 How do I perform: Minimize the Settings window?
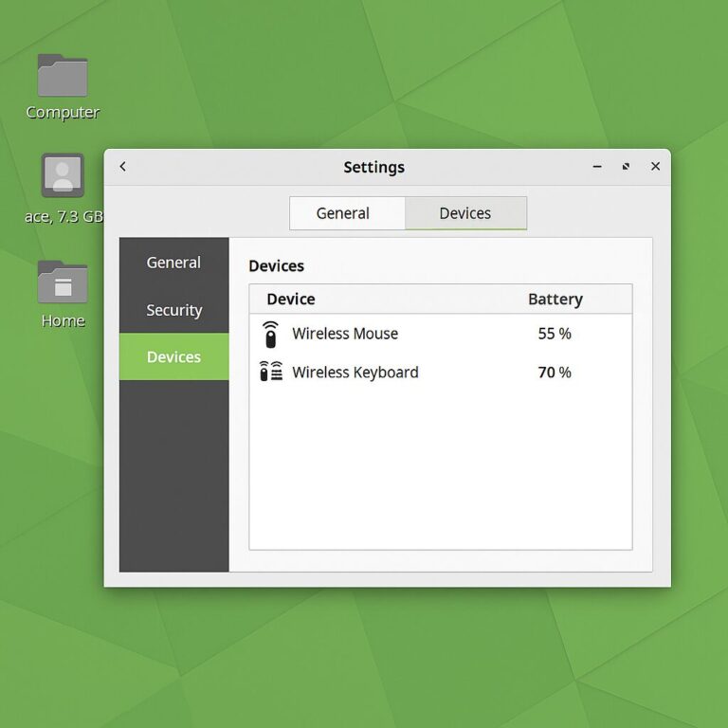tap(597, 166)
